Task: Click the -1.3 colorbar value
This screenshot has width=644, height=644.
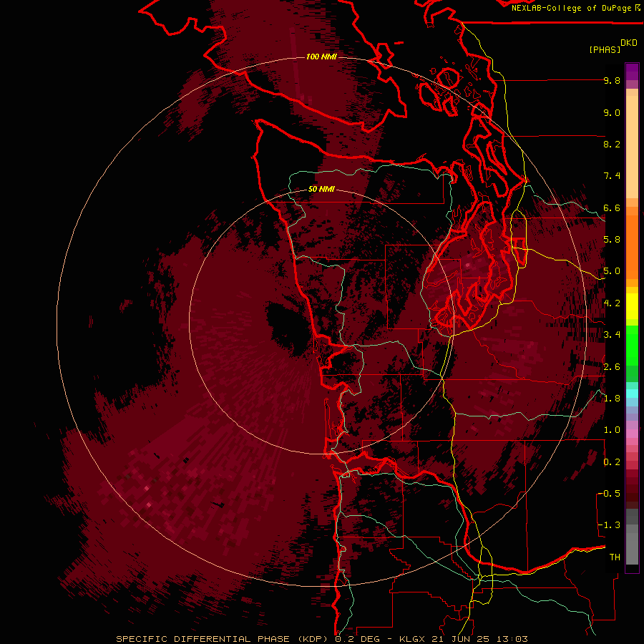Action: click(609, 525)
